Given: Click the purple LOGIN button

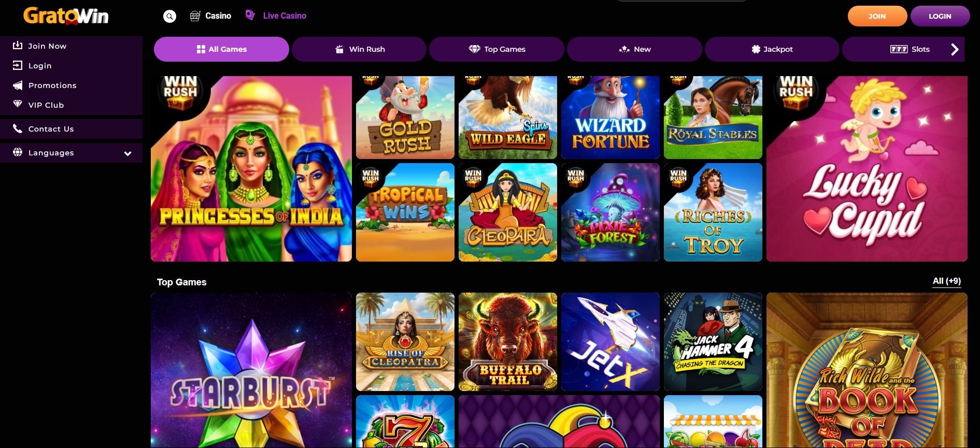Looking at the screenshot, I should click(x=940, y=16).
